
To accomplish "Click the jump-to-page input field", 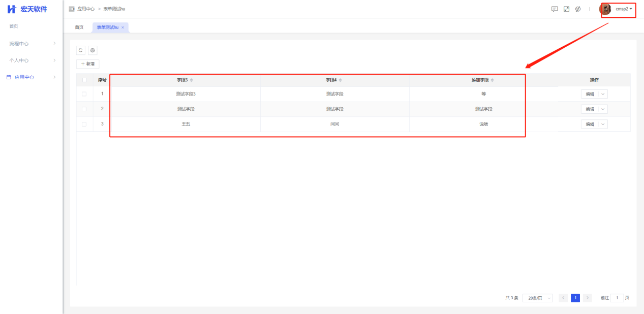I will click(617, 298).
